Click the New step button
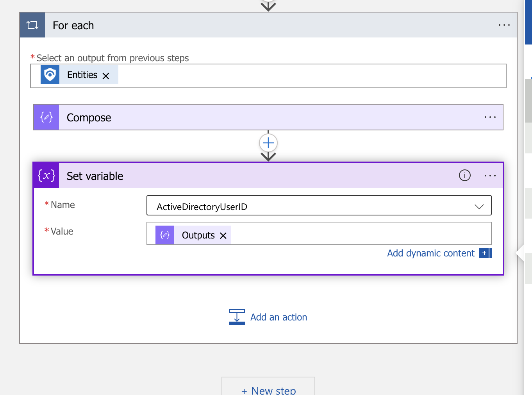The width and height of the screenshot is (532, 395). [x=268, y=386]
